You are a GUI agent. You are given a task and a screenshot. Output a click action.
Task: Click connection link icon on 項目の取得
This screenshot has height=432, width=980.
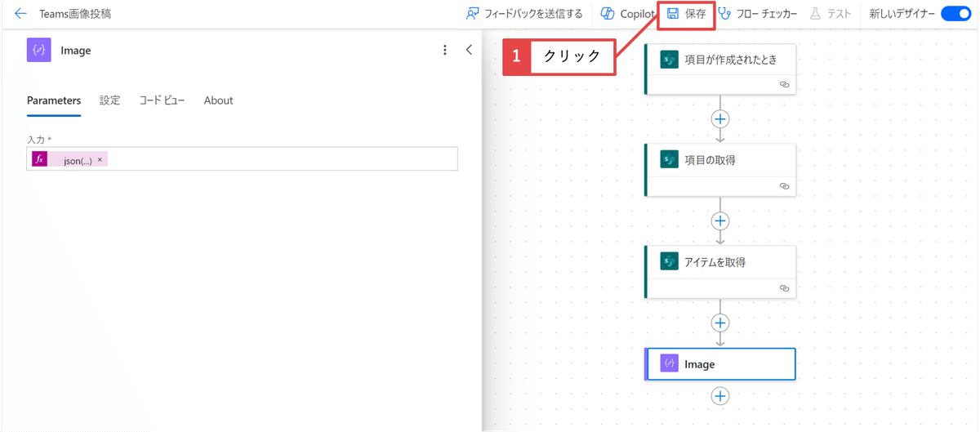(784, 186)
